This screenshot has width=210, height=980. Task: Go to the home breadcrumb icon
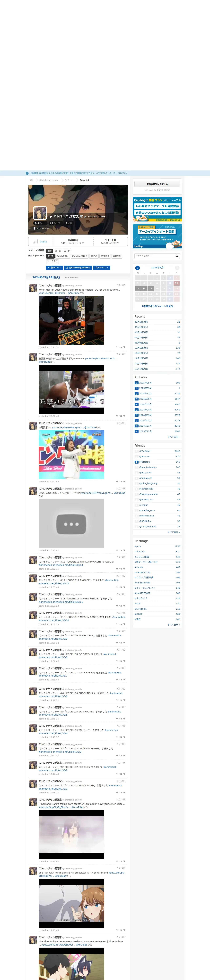point(31,180)
